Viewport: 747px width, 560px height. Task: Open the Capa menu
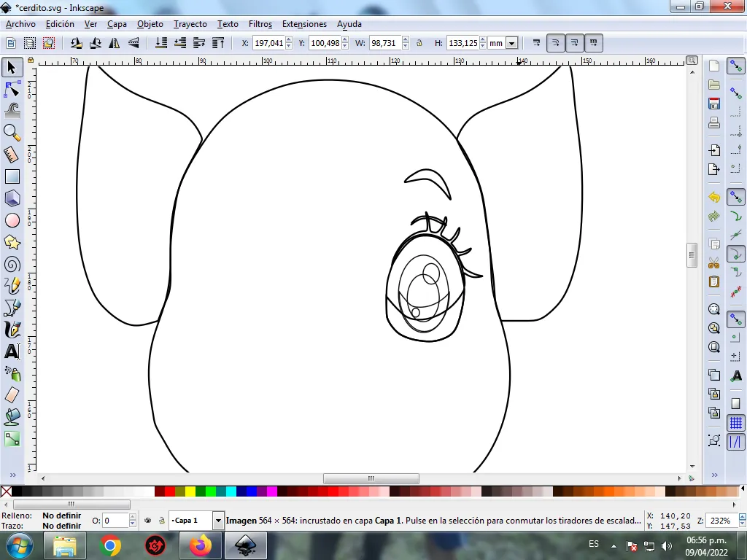coord(117,24)
